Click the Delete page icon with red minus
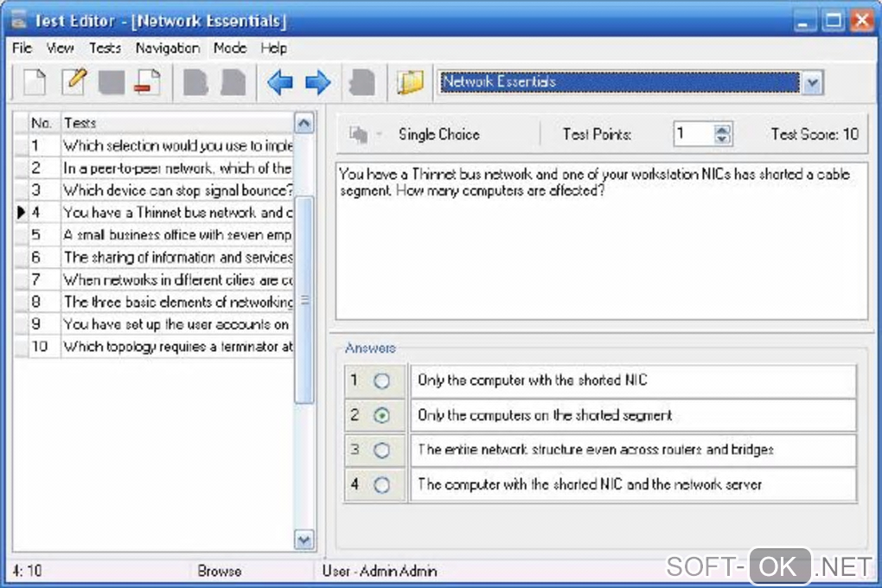Viewport: 882px width, 588px height. pyautogui.click(x=147, y=82)
